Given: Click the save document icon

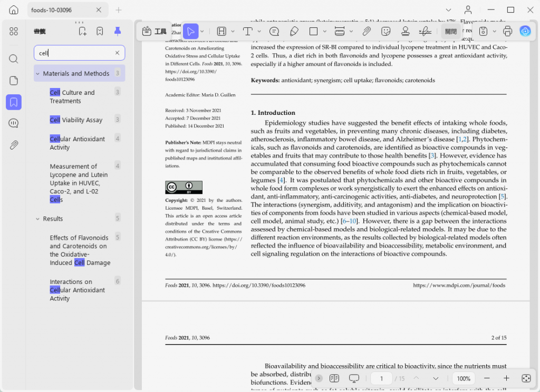Looking at the screenshot, I should point(483,31).
